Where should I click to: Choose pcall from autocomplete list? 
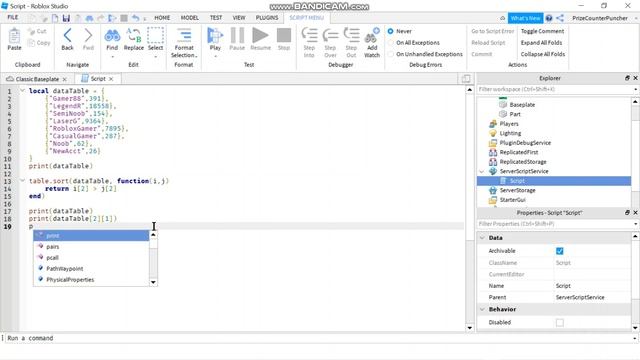pos(91,258)
